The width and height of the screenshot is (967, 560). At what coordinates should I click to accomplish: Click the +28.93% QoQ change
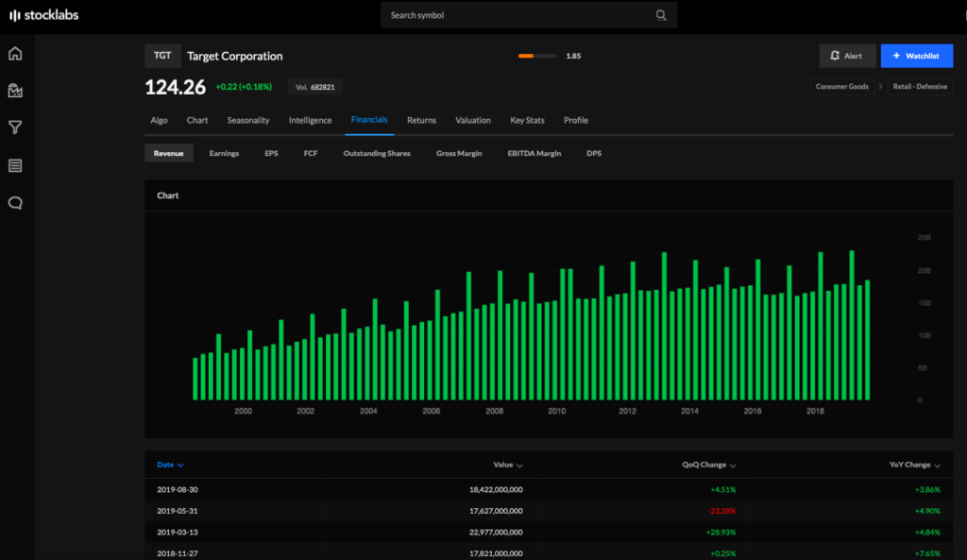point(721,533)
